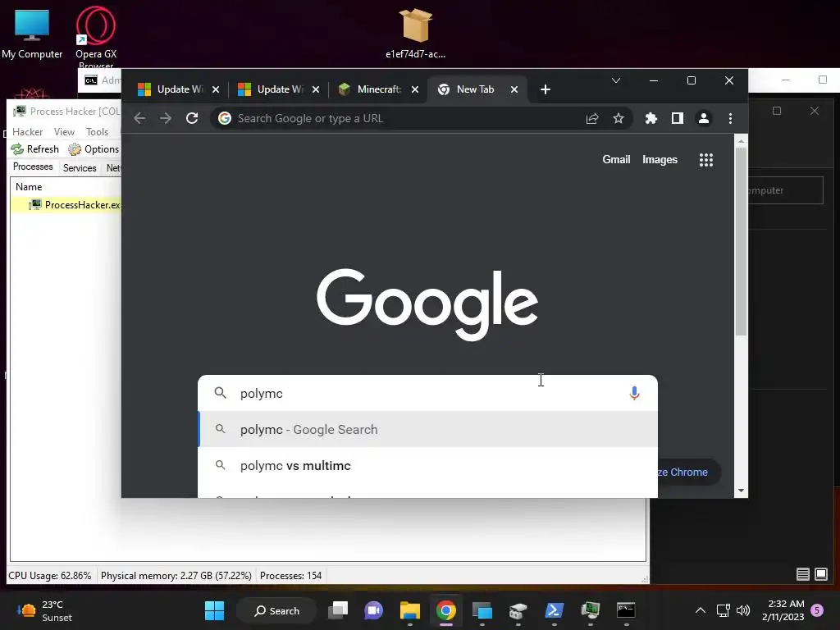Screen dimensions: 840x630
Task: Open the Chat camera icon on the taskbar
Action: [373, 610]
